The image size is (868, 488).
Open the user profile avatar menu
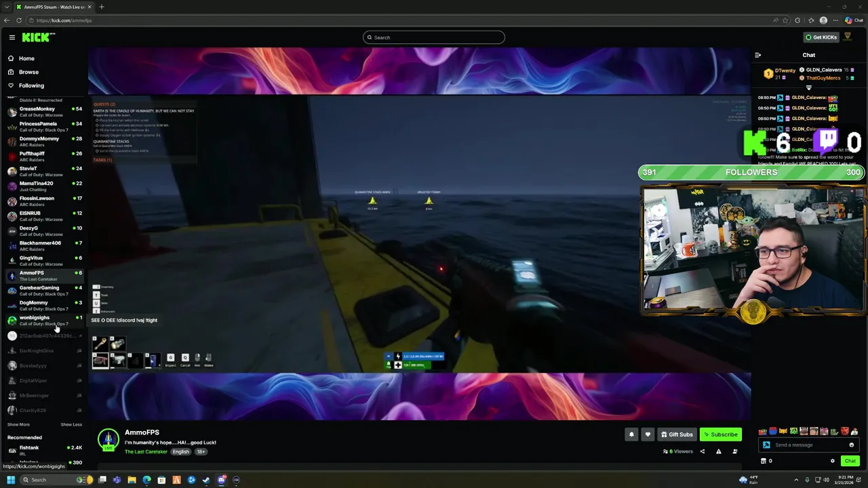point(847,37)
